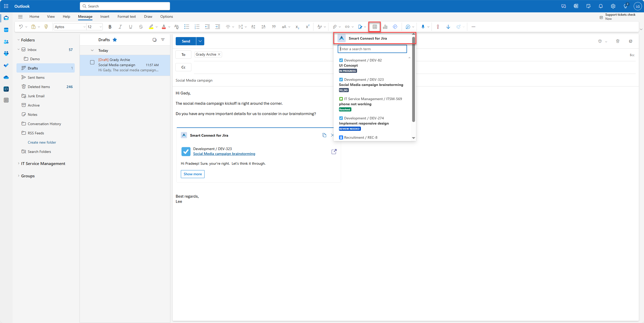Click the Outlook Search box
The height and width of the screenshot is (323, 644).
pyautogui.click(x=125, y=6)
